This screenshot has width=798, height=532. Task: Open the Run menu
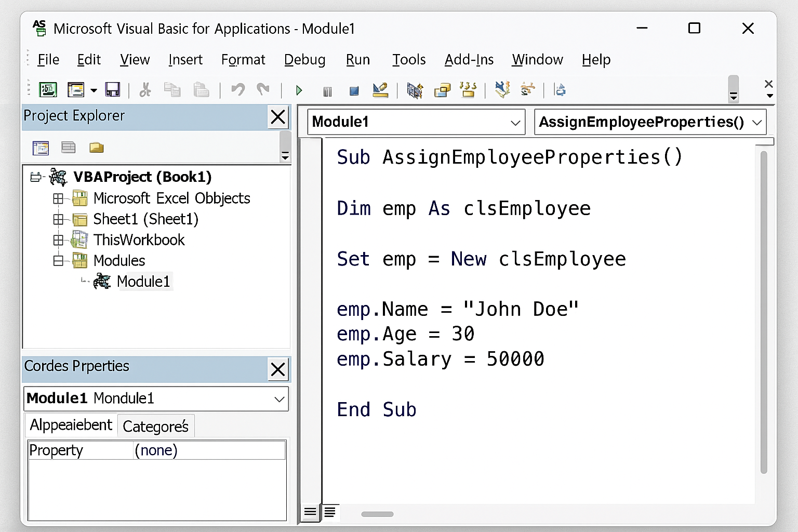[358, 60]
